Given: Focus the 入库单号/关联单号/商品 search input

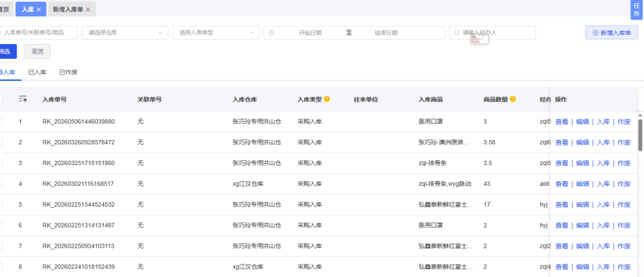Looking at the screenshot, I should 39,33.
